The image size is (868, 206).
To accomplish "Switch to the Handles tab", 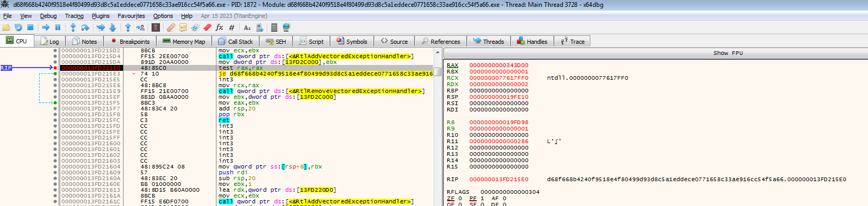I will pyautogui.click(x=532, y=41).
